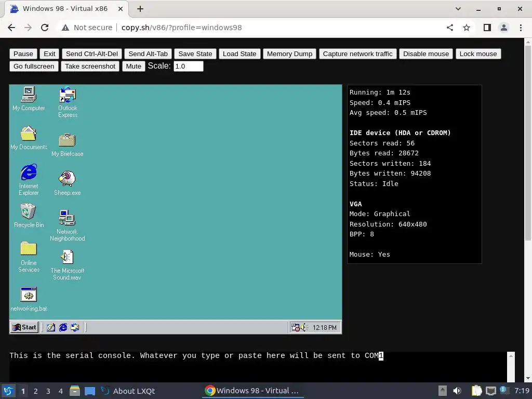Click the Memory Dump button

(x=289, y=54)
